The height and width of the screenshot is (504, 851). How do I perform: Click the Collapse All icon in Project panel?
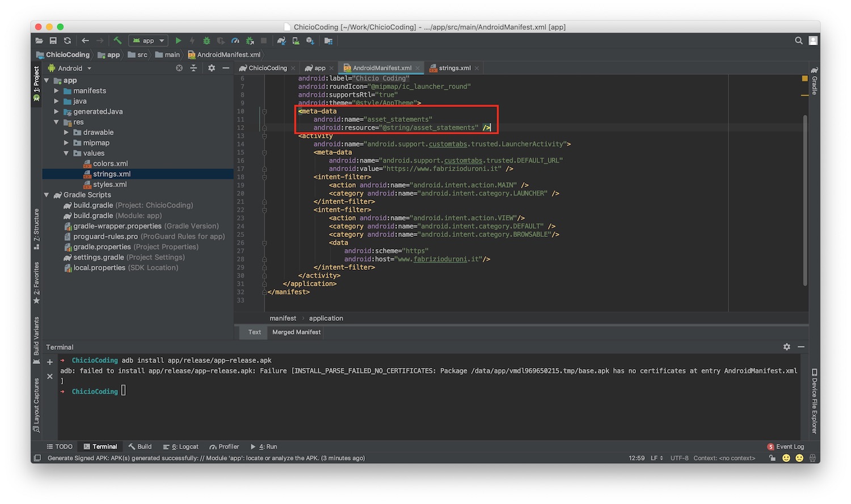coord(193,68)
